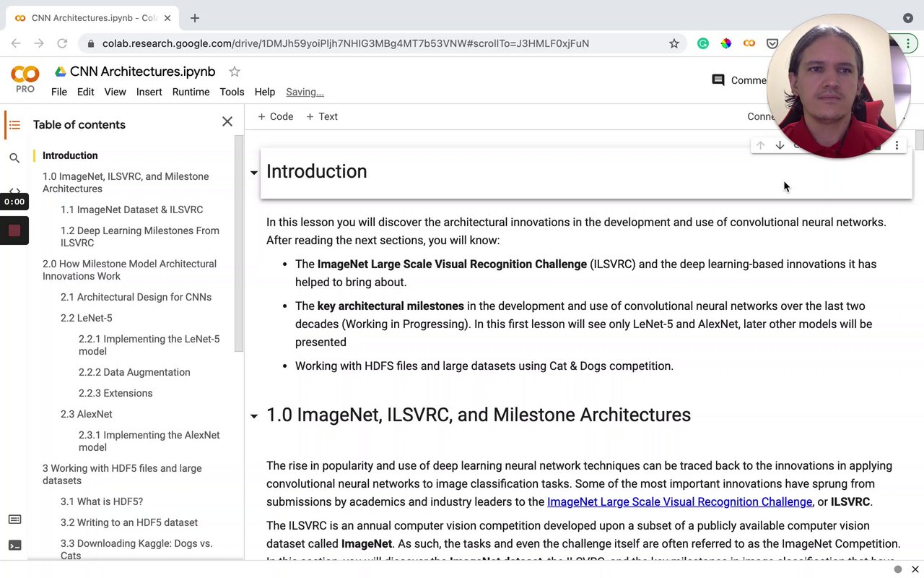Stop the screen recording
Screen dimensions: 924x578
click(14, 231)
